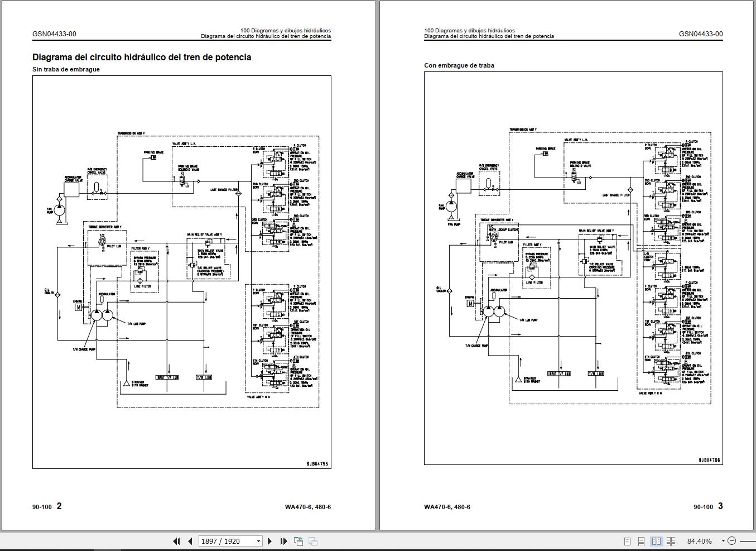Click the previous view button
Image resolution: width=756 pixels, height=551 pixels.
(298, 541)
